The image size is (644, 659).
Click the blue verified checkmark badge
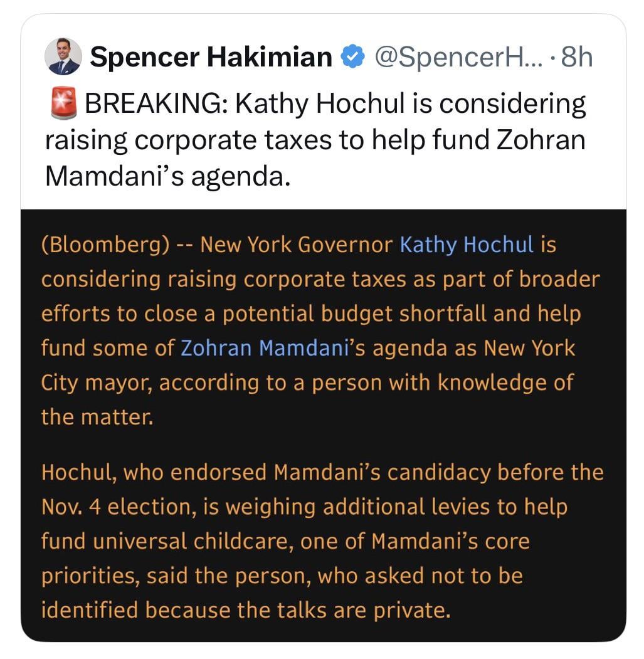[x=352, y=58]
